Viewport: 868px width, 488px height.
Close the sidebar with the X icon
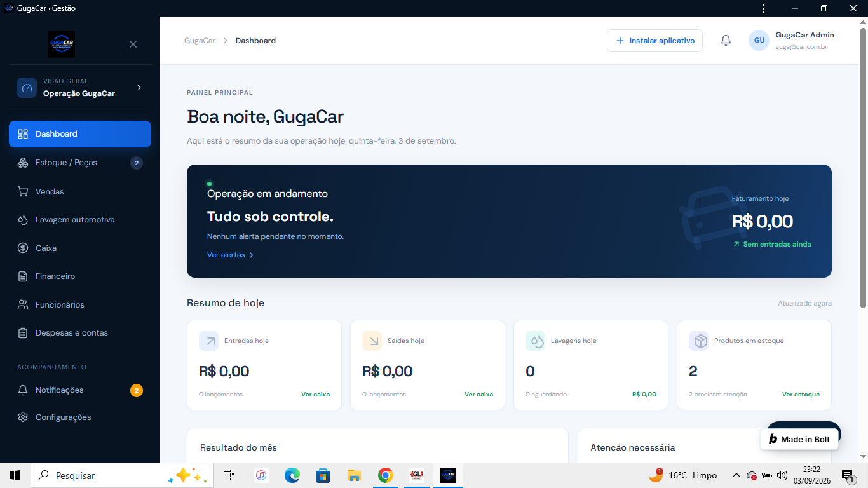[x=133, y=44]
